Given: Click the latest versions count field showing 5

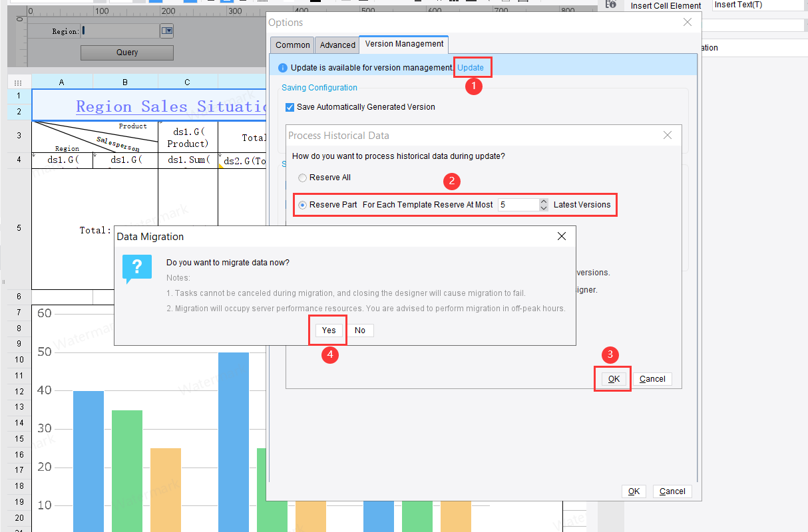Looking at the screenshot, I should click(517, 205).
